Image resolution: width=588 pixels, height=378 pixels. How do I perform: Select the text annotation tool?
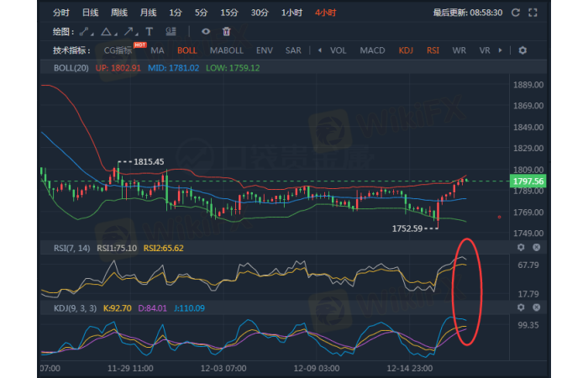[150, 32]
